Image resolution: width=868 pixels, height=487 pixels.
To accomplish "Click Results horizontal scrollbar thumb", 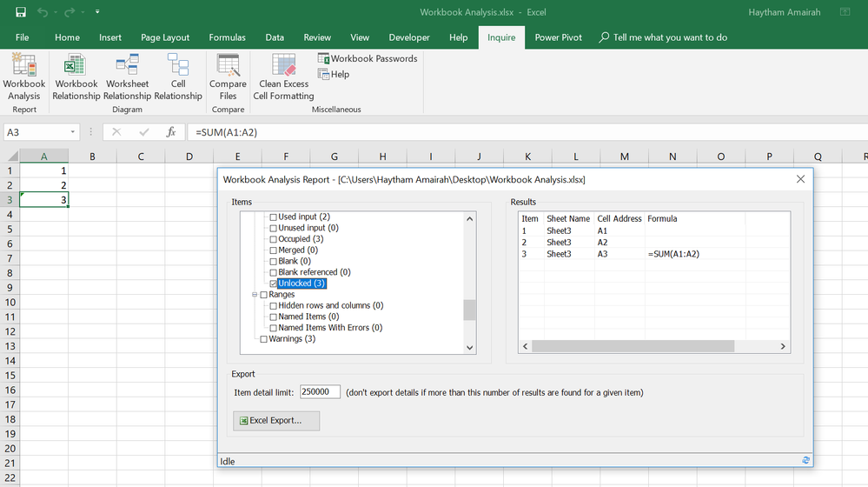I will click(633, 346).
